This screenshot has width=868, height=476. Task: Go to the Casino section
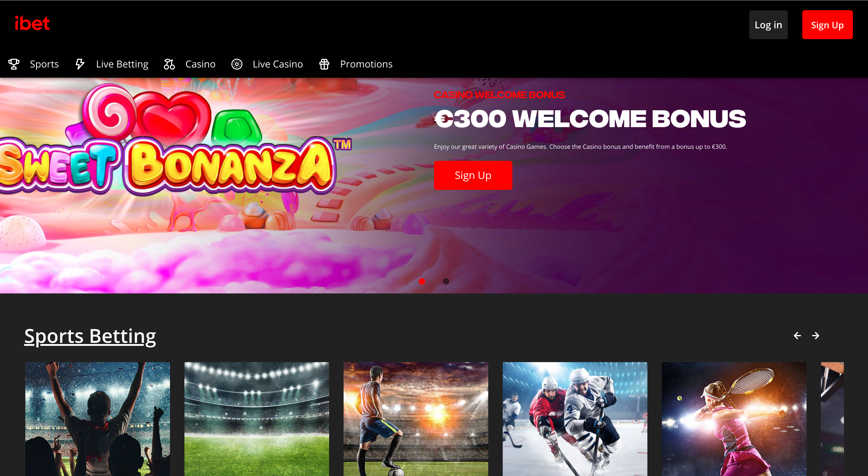pyautogui.click(x=200, y=64)
